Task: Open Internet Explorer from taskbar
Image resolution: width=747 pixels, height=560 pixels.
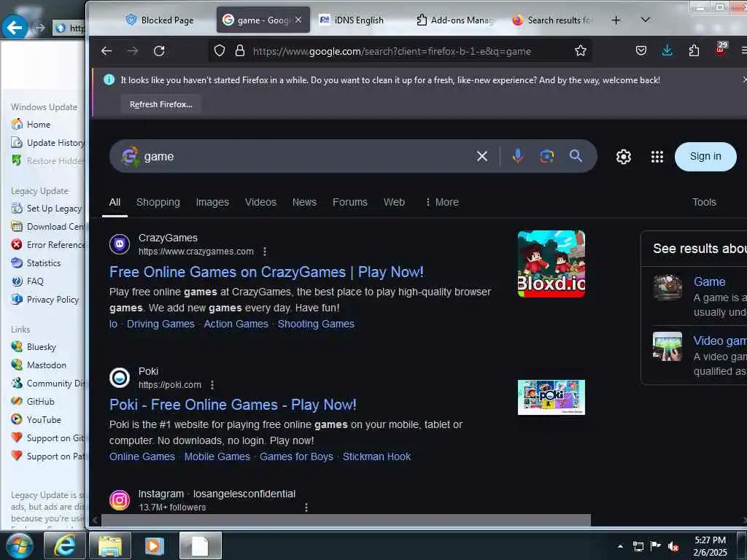Action: (x=64, y=545)
